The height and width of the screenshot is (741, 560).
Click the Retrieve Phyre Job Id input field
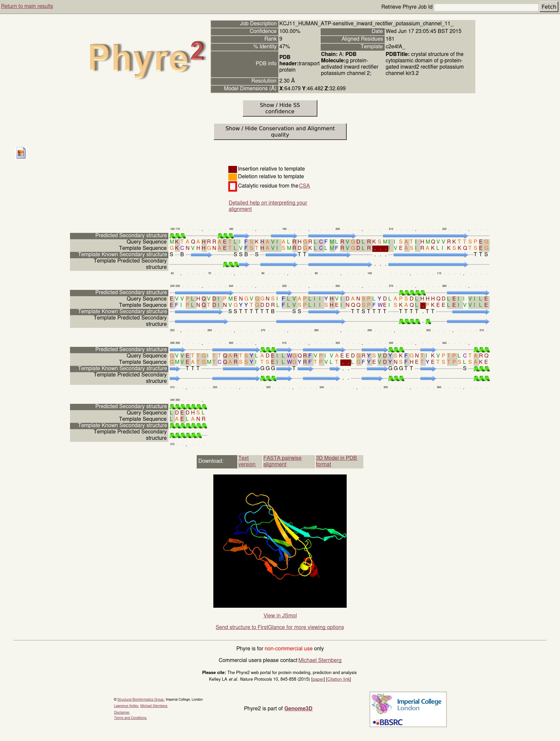(x=486, y=7)
